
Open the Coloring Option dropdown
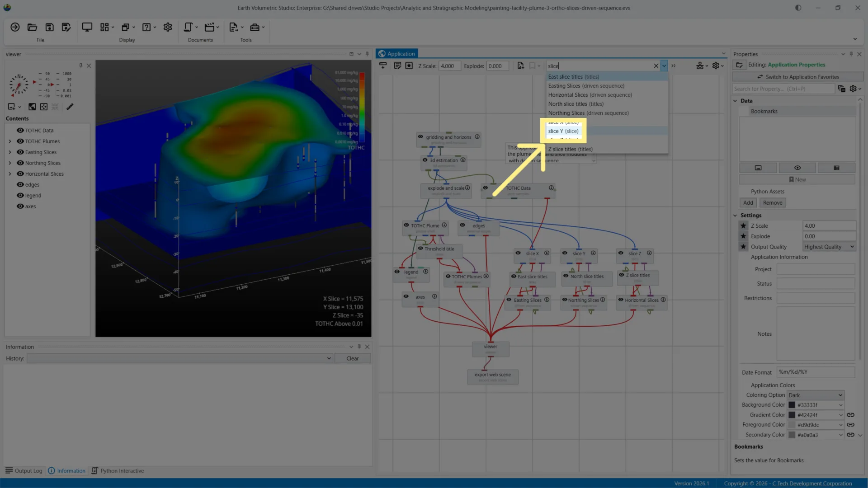point(815,395)
